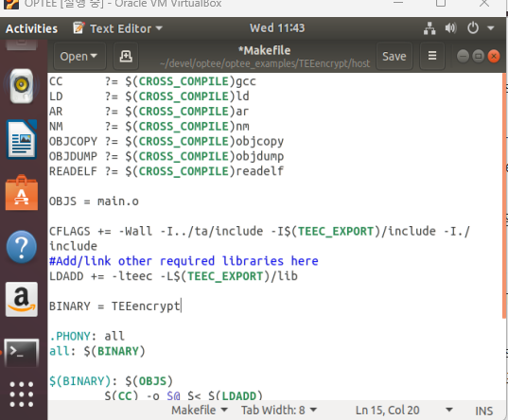This screenshot has height=420, width=508.
Task: Open the Tab Width: 8 selector
Action: click(x=279, y=411)
